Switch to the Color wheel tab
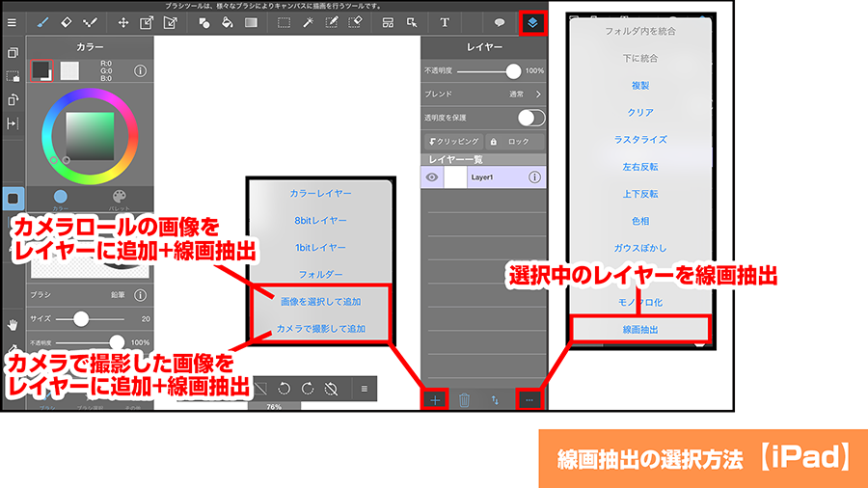 click(x=61, y=200)
